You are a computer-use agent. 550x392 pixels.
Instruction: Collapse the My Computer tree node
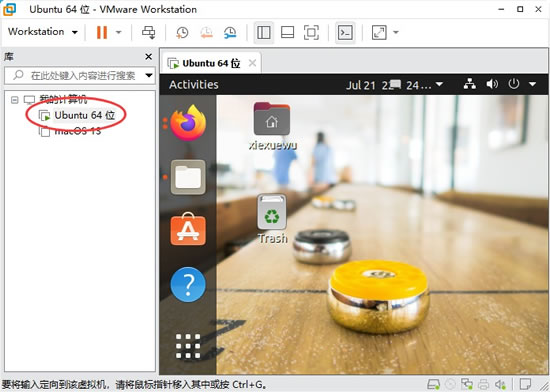pos(14,100)
